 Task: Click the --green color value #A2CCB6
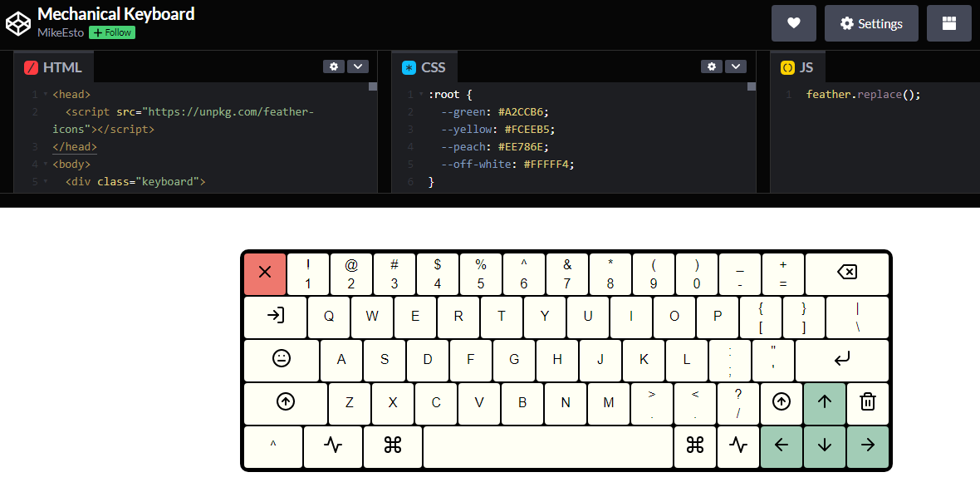tap(522, 112)
